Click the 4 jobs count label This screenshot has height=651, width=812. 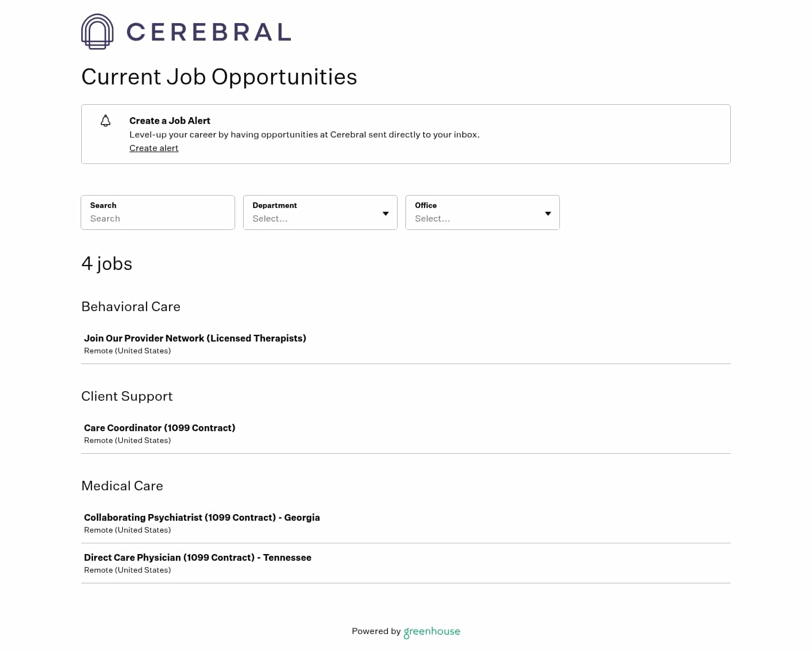[x=107, y=264]
